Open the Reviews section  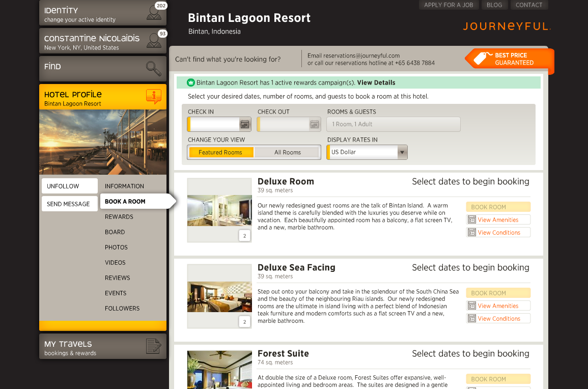118,278
